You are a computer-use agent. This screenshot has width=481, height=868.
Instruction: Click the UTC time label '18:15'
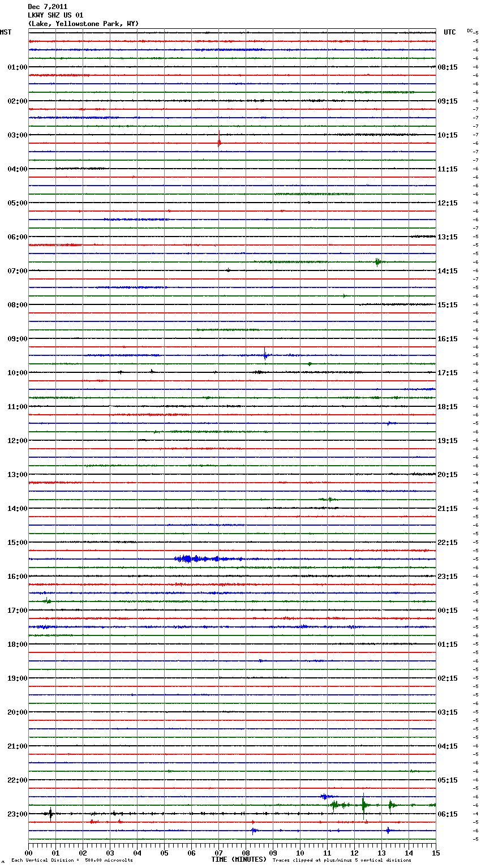point(448,407)
